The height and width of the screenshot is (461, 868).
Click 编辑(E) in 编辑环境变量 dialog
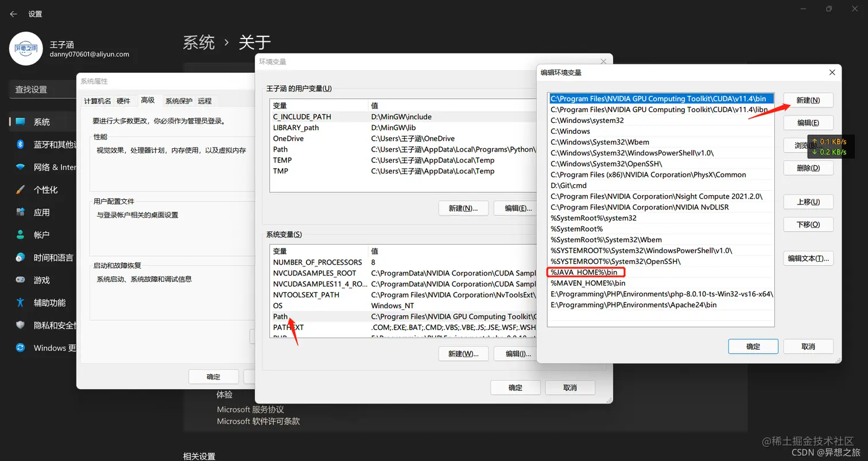click(808, 122)
